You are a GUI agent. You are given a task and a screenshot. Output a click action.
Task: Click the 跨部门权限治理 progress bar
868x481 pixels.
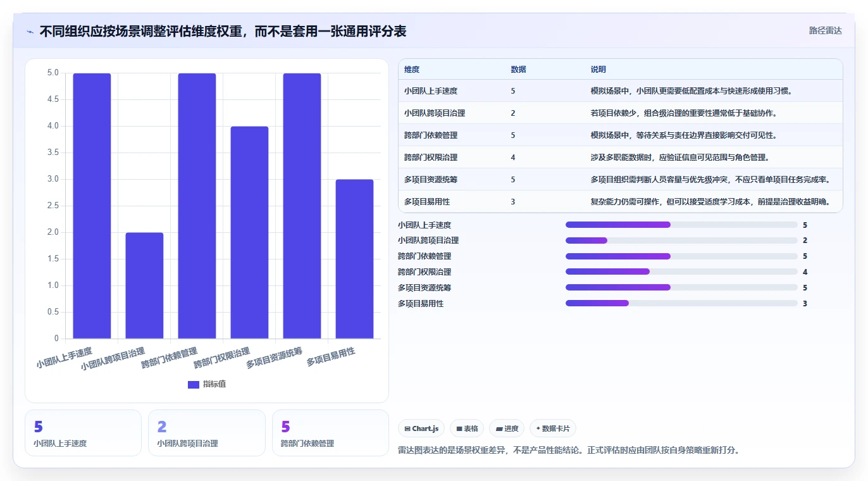click(681, 272)
